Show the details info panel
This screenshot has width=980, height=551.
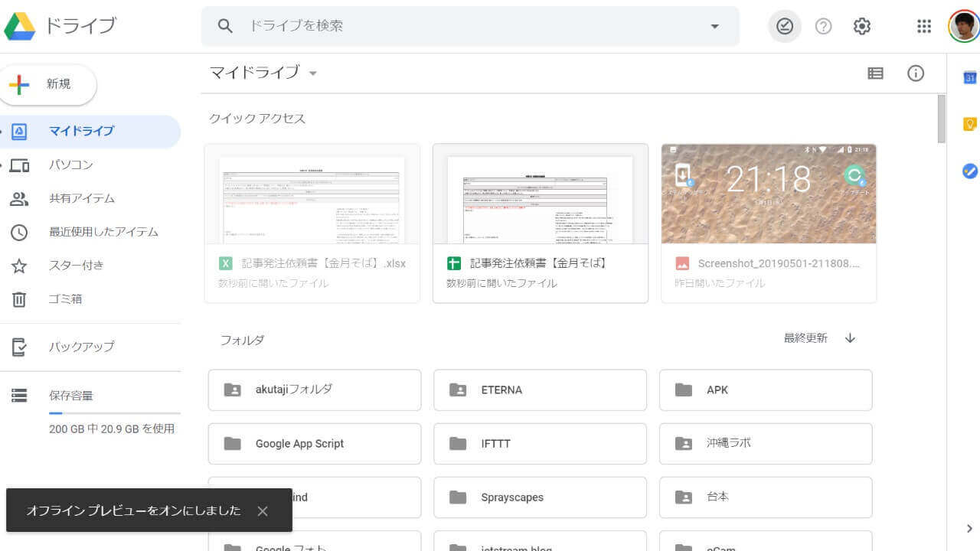pyautogui.click(x=916, y=73)
